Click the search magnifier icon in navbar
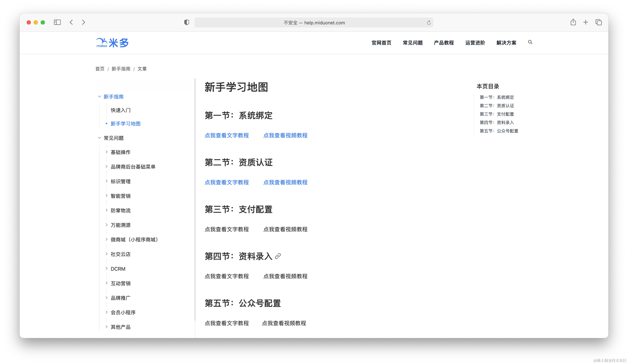The width and height of the screenshot is (628, 364). [530, 42]
